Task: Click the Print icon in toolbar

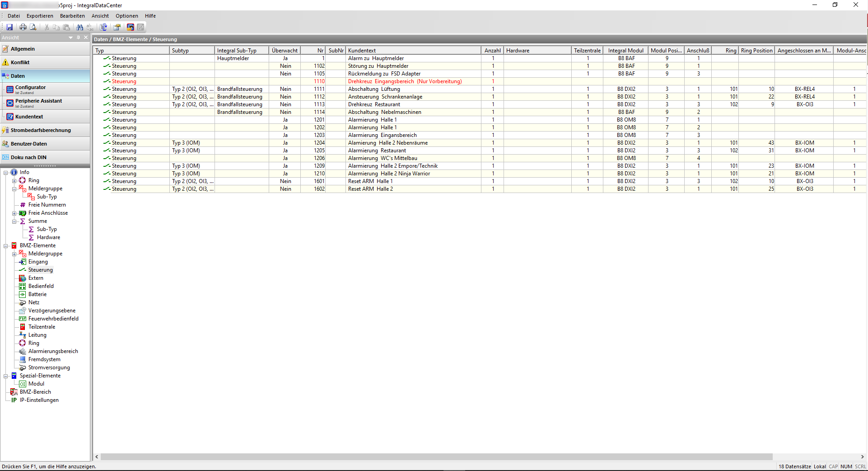Action: coord(23,27)
